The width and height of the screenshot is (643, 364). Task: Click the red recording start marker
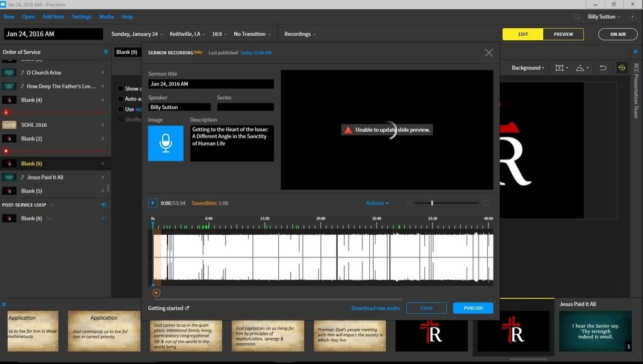point(6,112)
